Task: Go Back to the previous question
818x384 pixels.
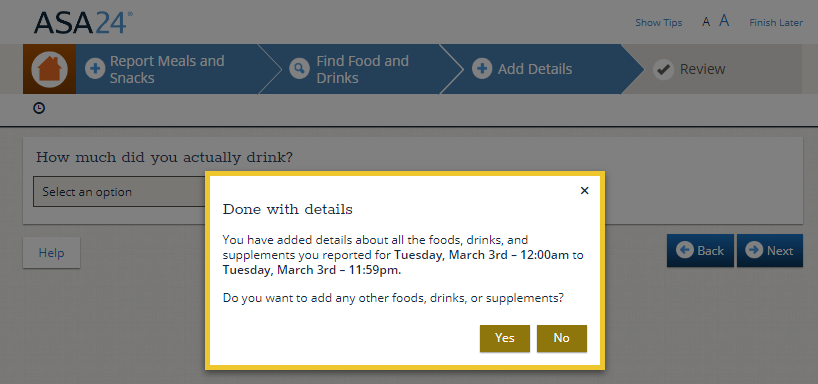Action: click(700, 250)
